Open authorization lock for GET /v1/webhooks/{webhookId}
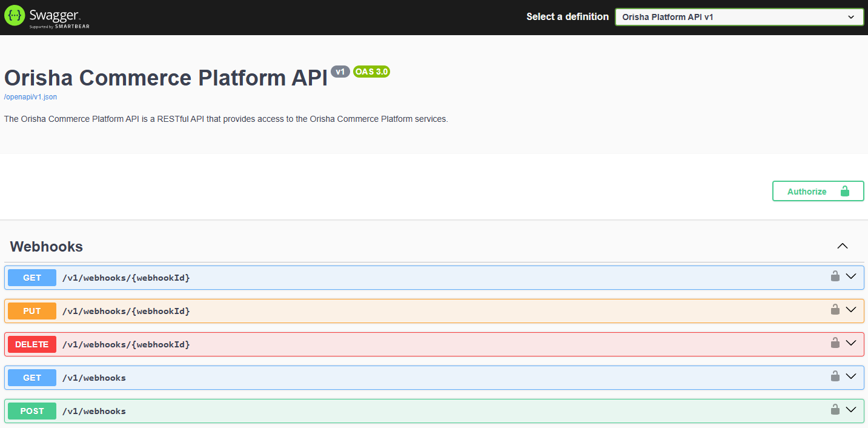The image size is (868, 428). point(835,276)
